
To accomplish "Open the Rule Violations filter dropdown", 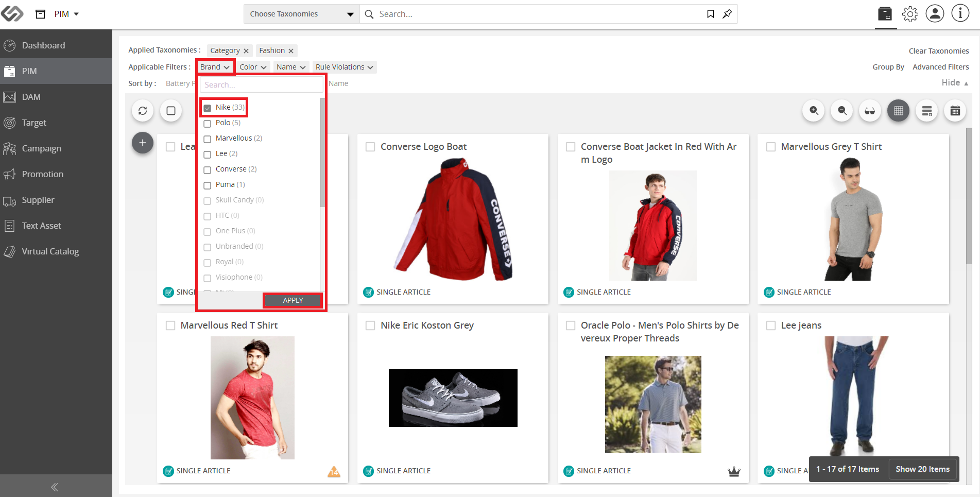I will [x=344, y=67].
